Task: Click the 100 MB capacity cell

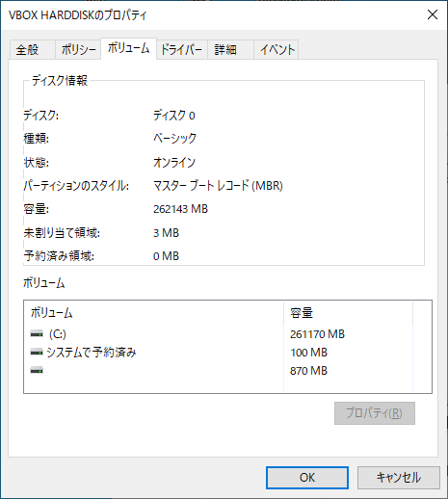Action: (x=308, y=353)
